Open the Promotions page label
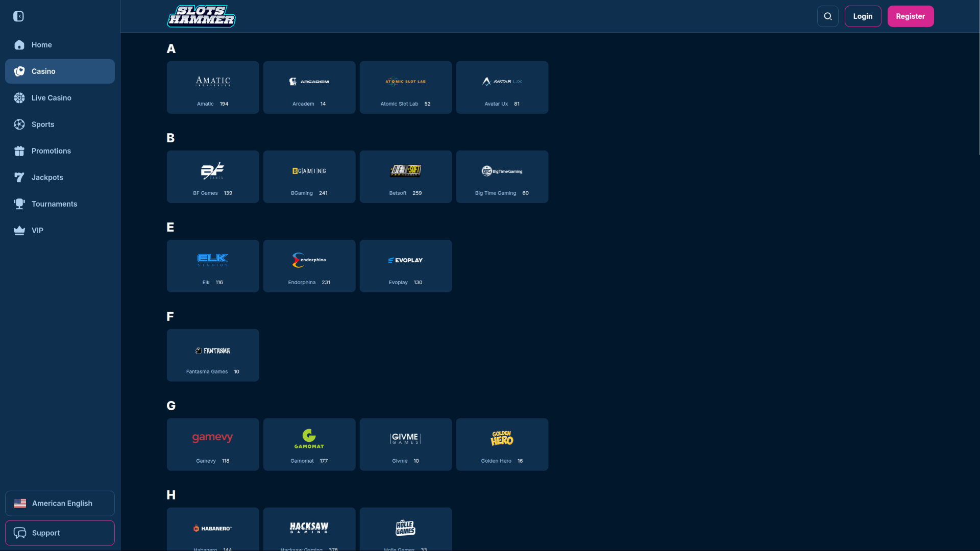 coord(51,151)
